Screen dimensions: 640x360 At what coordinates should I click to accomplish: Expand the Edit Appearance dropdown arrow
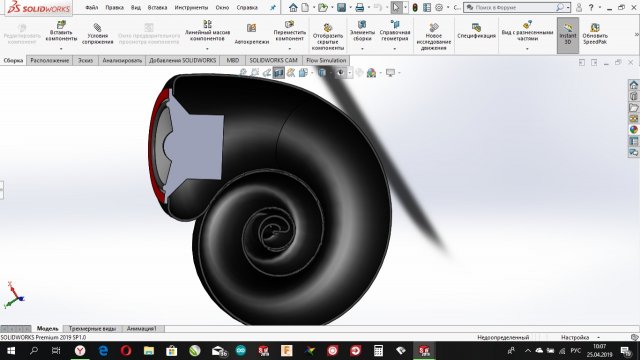[381, 73]
